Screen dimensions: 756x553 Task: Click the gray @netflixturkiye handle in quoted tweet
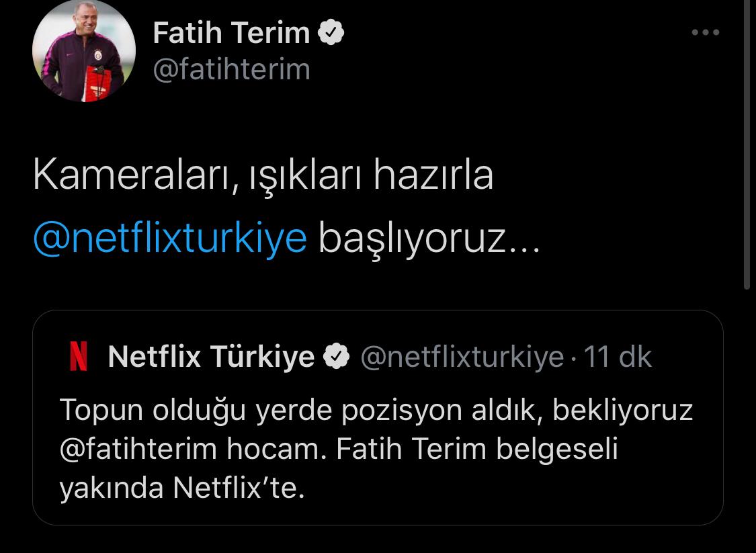(x=462, y=357)
